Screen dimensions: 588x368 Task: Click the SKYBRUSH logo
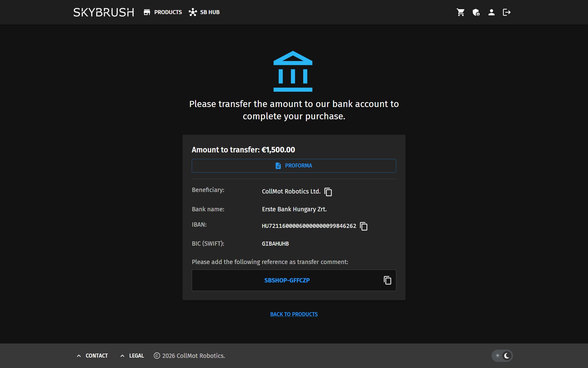coord(104,12)
